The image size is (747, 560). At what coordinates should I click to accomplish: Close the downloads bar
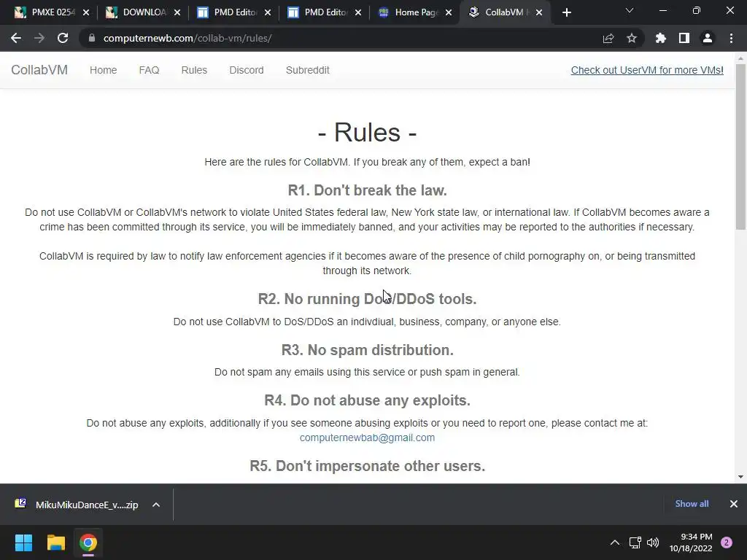(734, 504)
